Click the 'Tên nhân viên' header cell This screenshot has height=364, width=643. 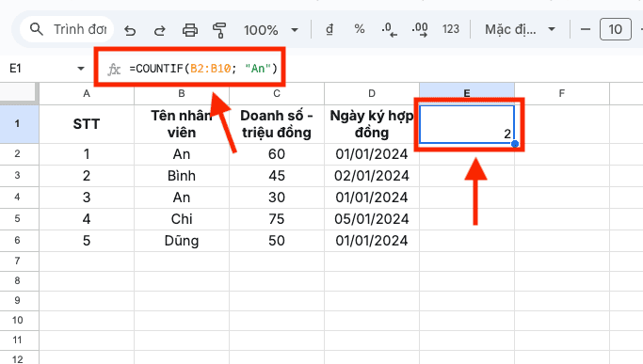coord(182,124)
